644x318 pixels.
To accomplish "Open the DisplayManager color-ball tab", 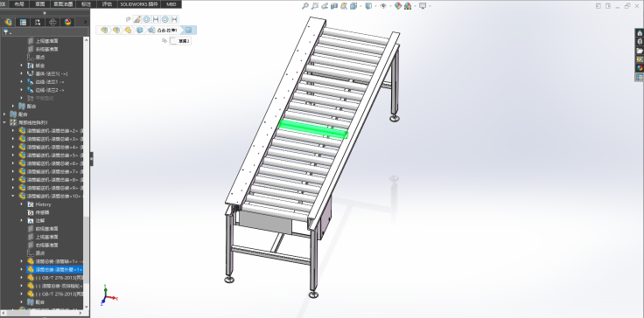I will pyautogui.click(x=67, y=22).
